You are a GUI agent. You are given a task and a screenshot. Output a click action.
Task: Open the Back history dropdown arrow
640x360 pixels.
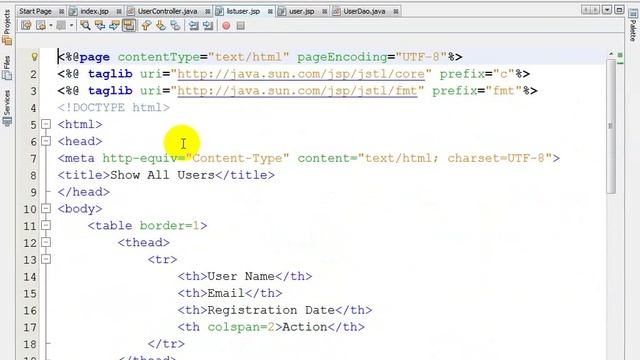pos(51,25)
